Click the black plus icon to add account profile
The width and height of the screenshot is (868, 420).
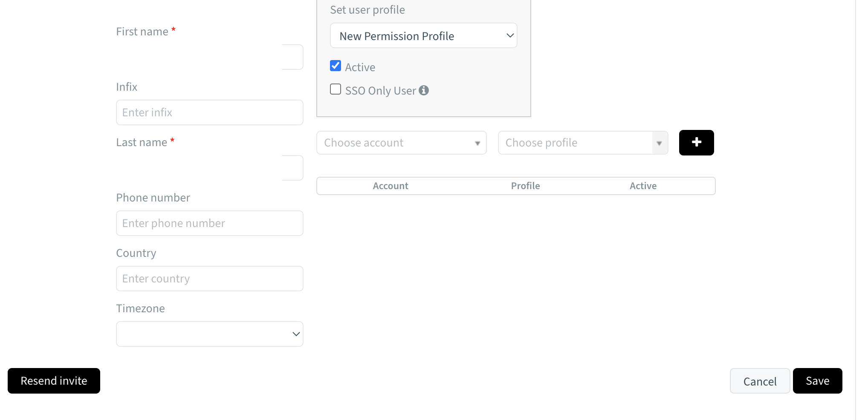coord(696,143)
